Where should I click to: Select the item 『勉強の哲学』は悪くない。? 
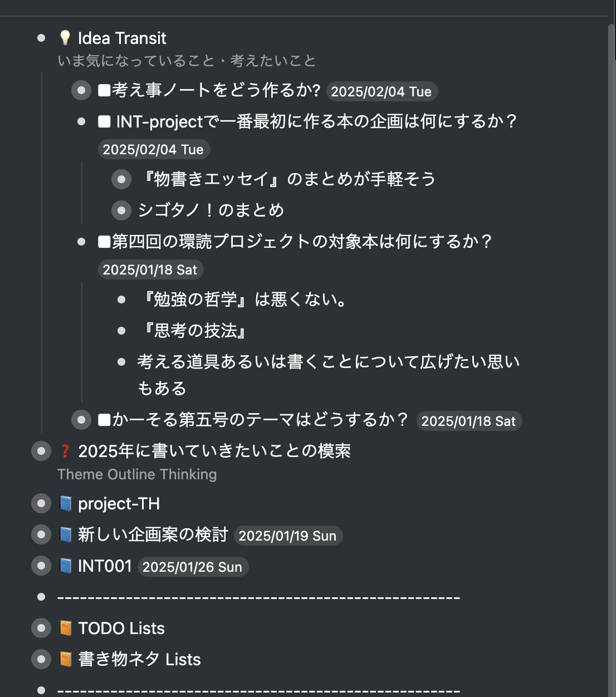(244, 299)
